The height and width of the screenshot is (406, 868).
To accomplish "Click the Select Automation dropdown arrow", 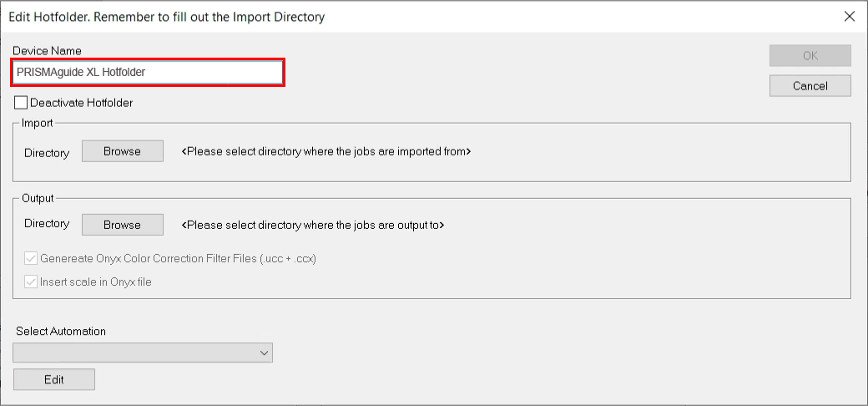I will (x=264, y=353).
